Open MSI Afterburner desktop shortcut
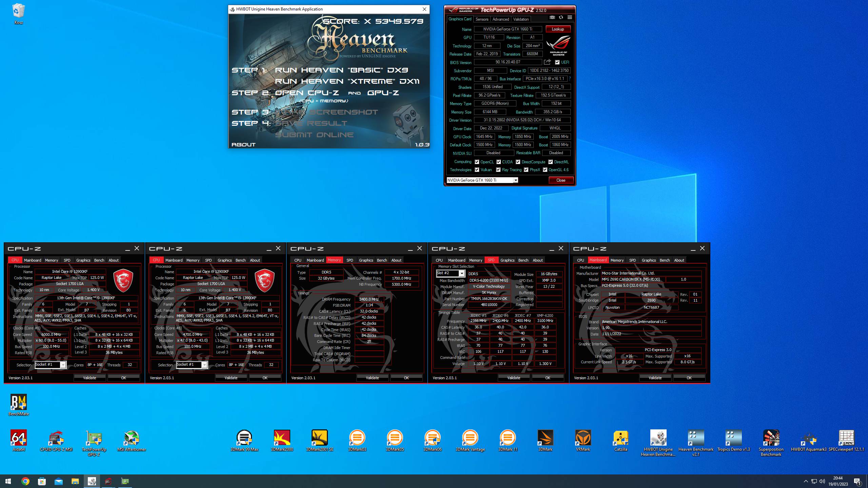868x488 pixels. pos(132,441)
